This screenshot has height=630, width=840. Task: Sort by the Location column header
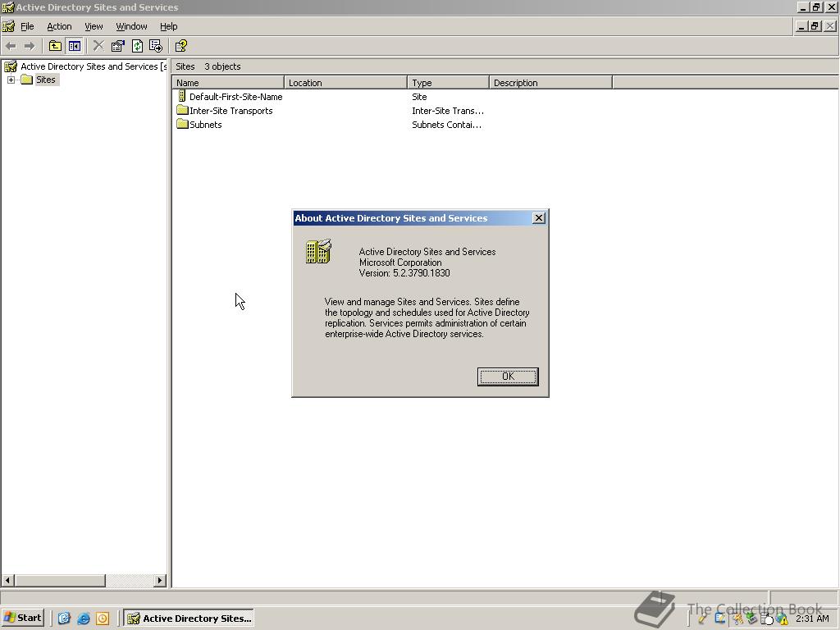[345, 83]
